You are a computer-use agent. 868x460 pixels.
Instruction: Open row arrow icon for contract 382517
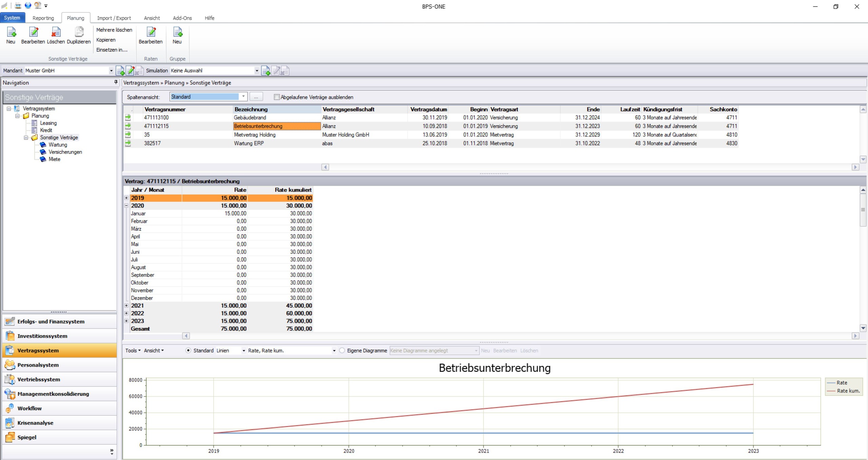(x=128, y=143)
